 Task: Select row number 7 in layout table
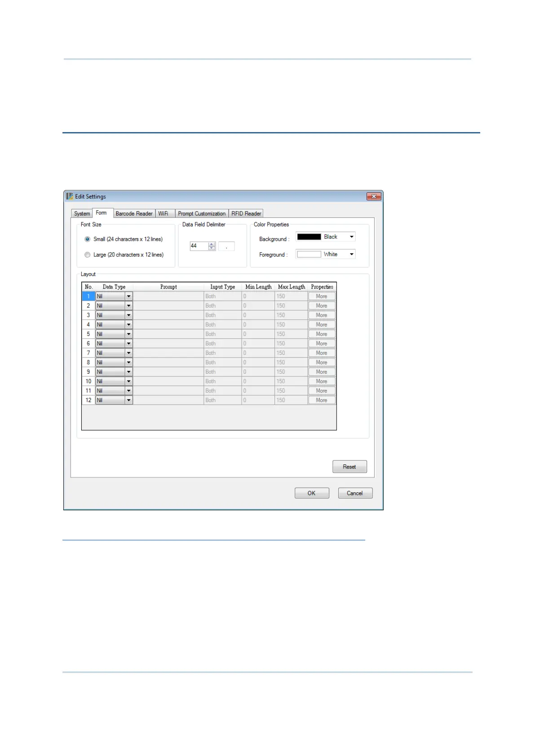click(x=88, y=353)
